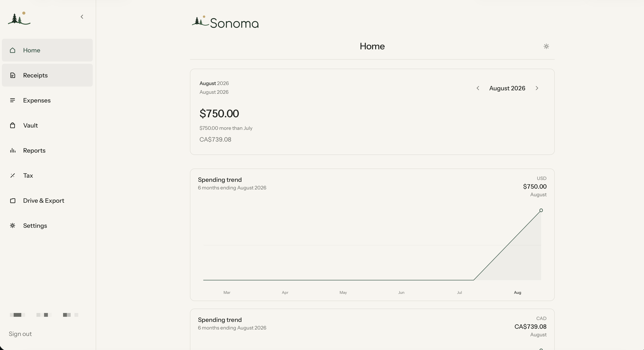The height and width of the screenshot is (350, 644).
Task: Open Settings from the sidebar
Action: (x=47, y=226)
